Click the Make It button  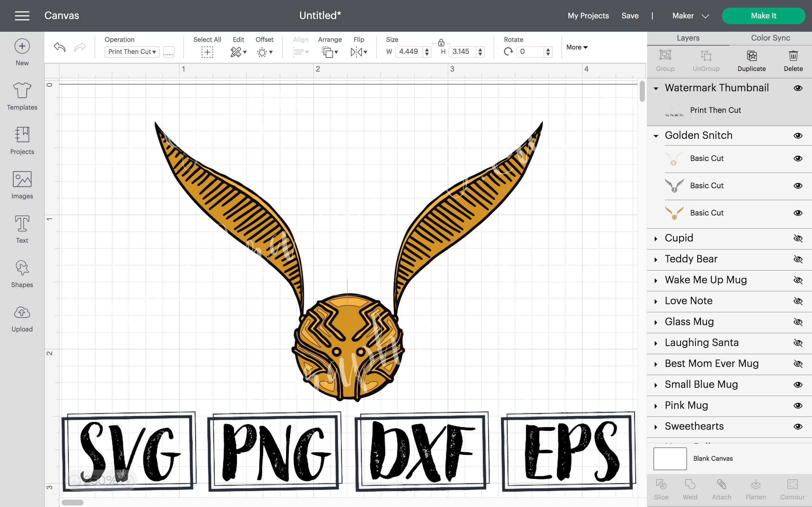[763, 16]
